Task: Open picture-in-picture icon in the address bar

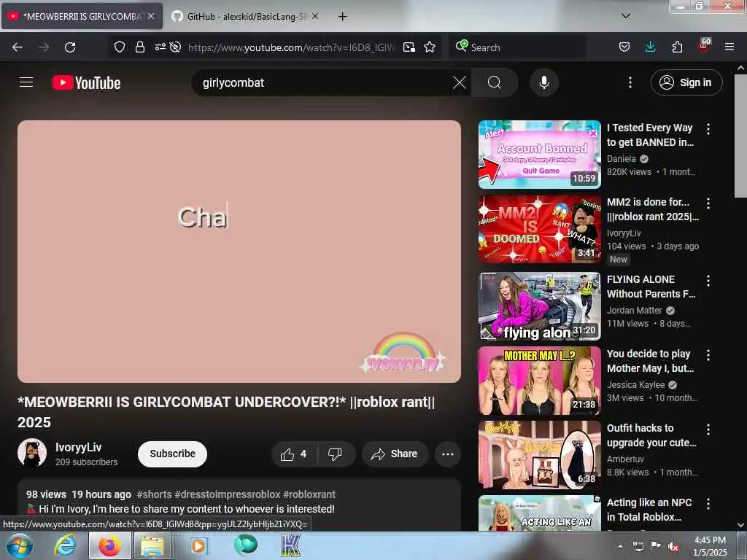Action: [409, 47]
